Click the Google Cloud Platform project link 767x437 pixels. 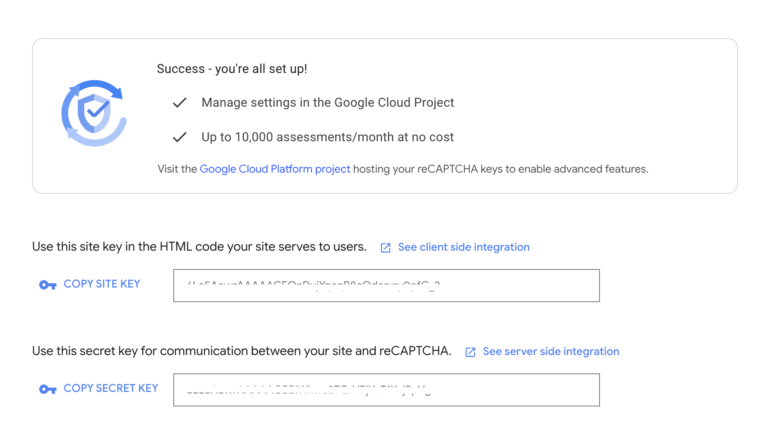(274, 169)
